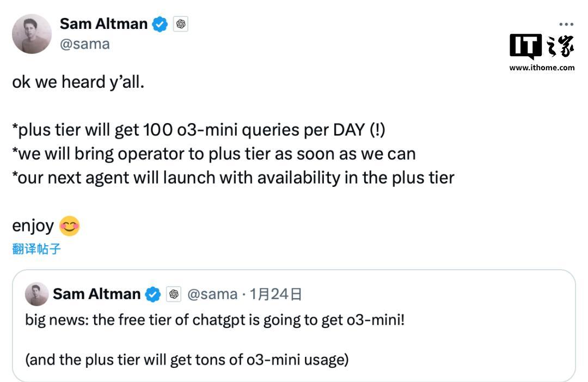This screenshot has height=382, width=588.
Task: Click the Sam Altman name in the quoted post
Action: pyautogui.click(x=97, y=294)
